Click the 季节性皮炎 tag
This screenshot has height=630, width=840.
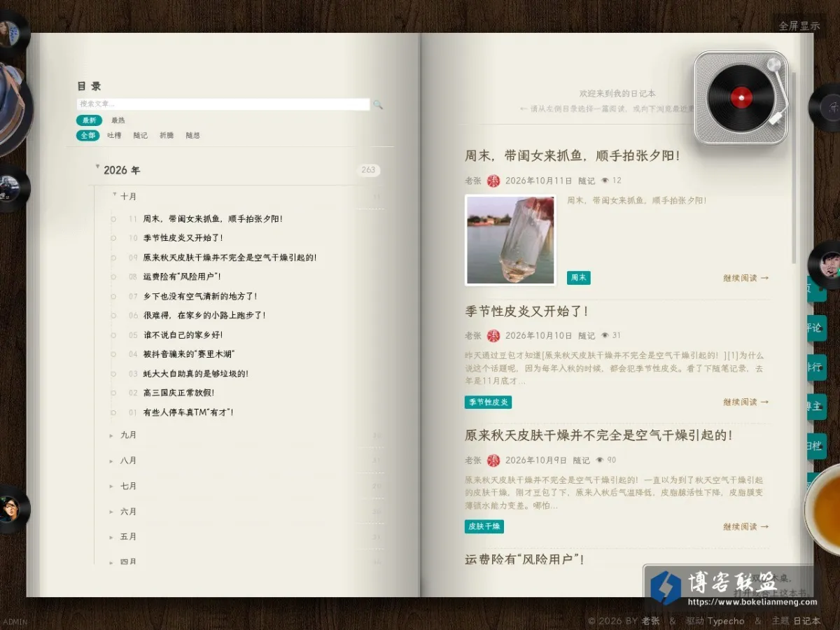click(489, 402)
